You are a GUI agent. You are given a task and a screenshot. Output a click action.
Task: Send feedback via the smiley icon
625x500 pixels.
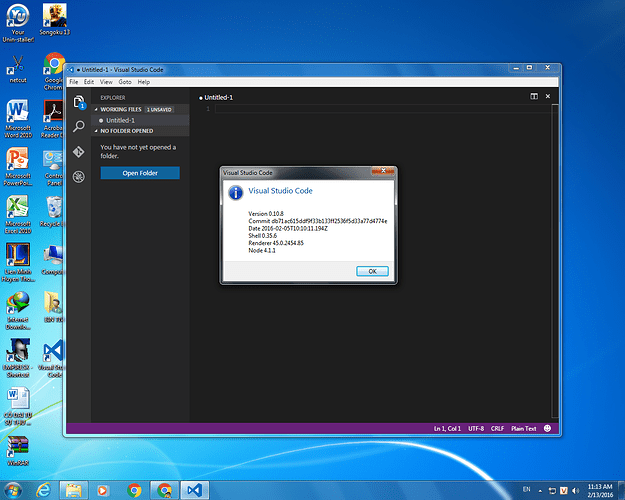pyautogui.click(x=547, y=428)
